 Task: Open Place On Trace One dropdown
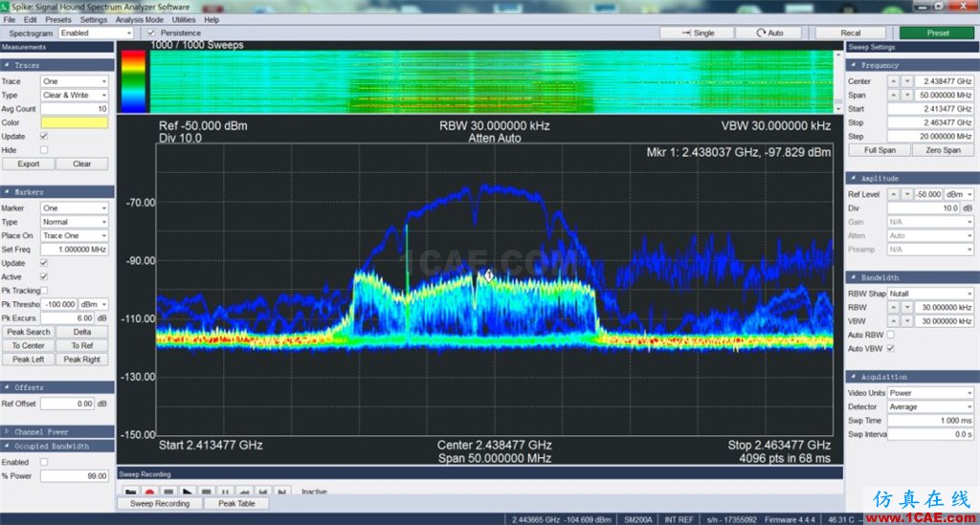click(75, 235)
